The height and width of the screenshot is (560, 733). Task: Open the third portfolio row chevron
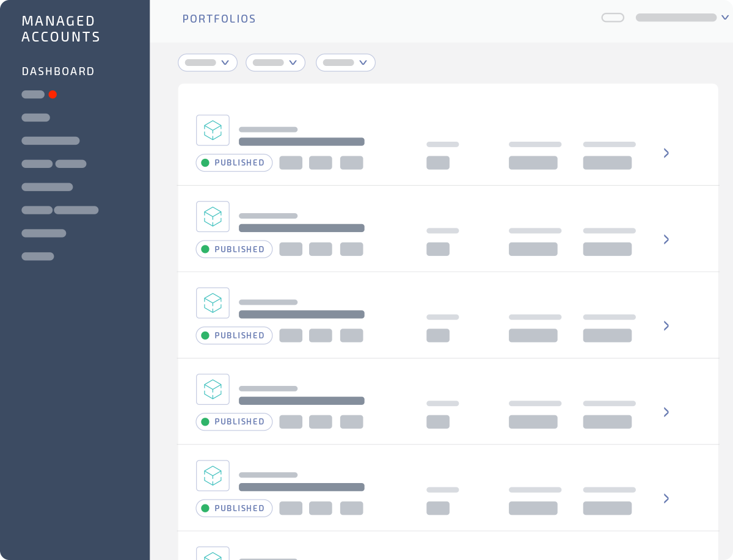point(666,325)
